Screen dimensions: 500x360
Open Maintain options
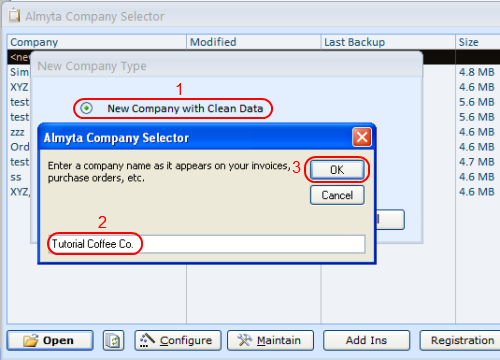pos(270,340)
